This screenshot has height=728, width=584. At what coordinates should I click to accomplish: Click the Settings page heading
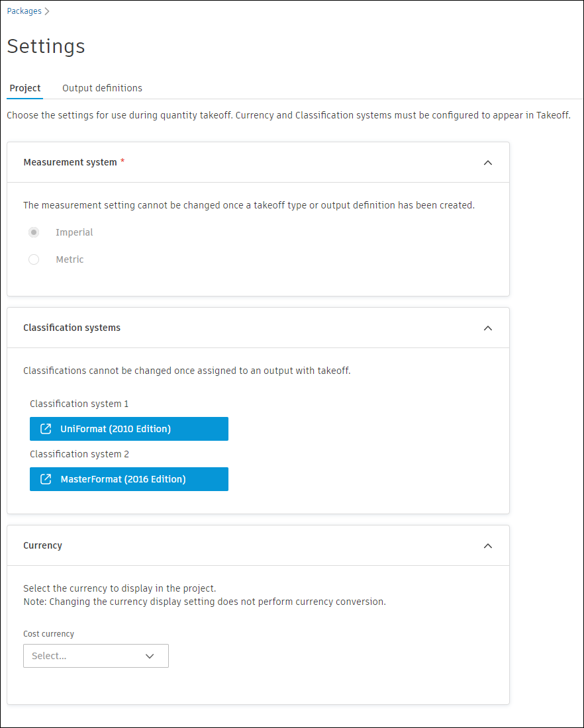tap(46, 46)
